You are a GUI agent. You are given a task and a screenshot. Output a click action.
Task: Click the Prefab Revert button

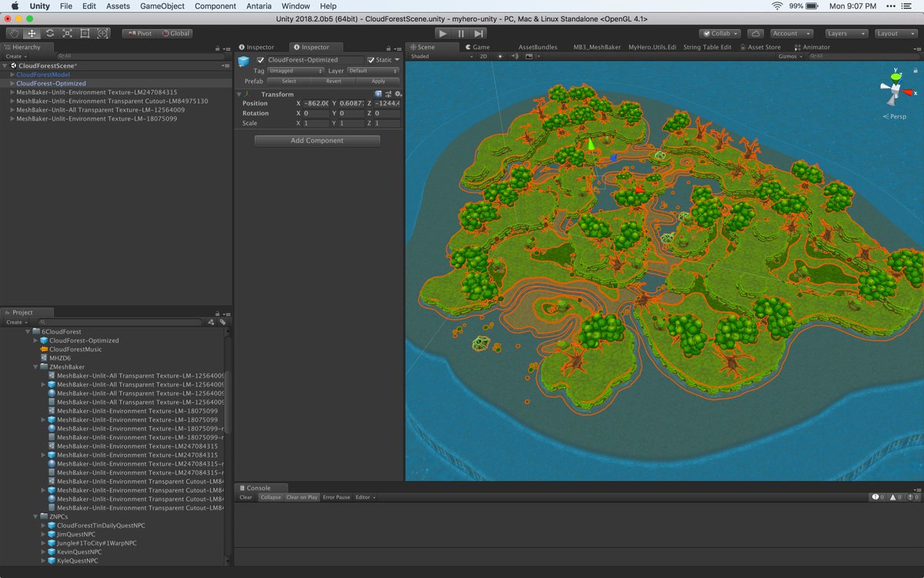pos(333,81)
